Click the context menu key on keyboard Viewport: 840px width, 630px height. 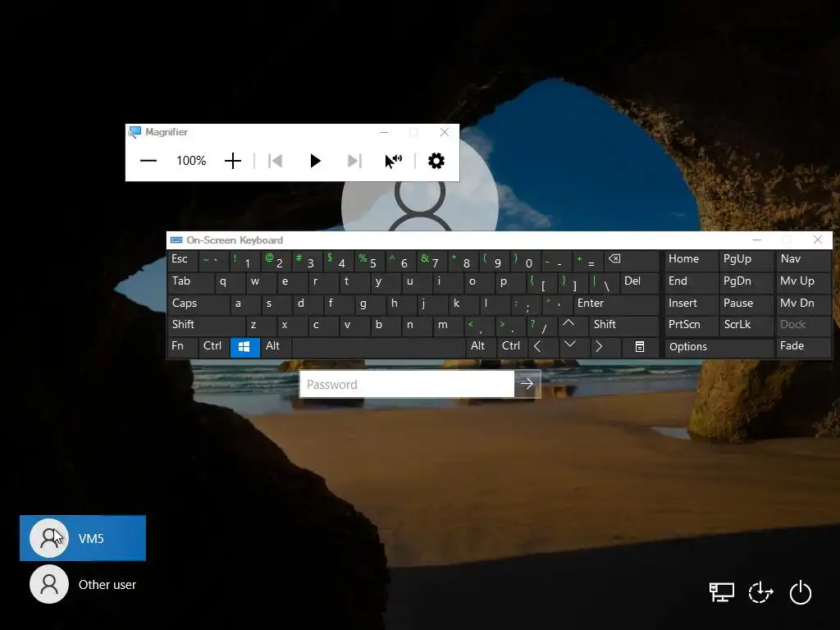[x=639, y=347]
